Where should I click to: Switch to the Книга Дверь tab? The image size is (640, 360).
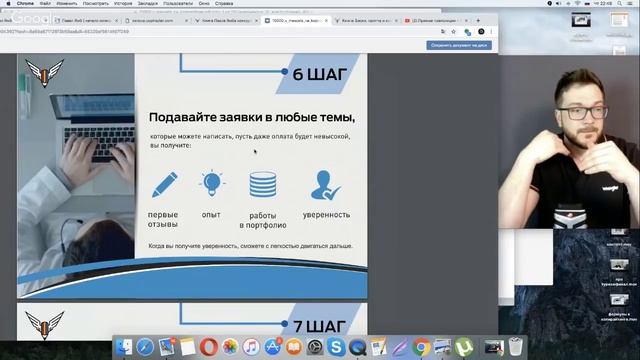tap(365, 20)
